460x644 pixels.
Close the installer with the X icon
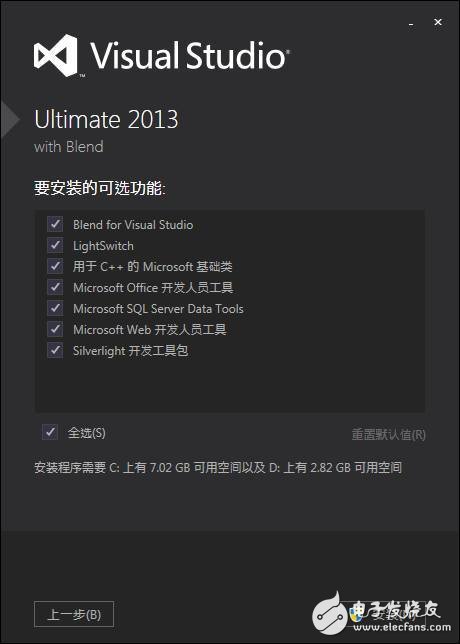(x=438, y=23)
